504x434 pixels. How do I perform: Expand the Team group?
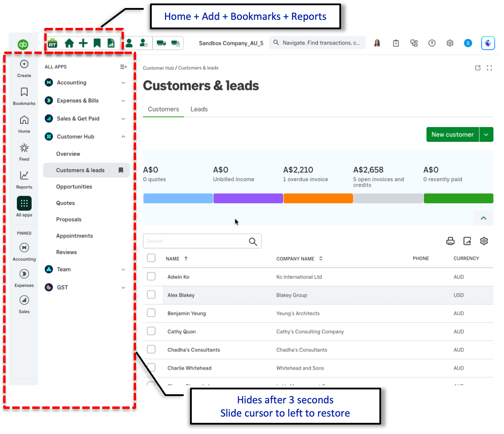pos(123,270)
